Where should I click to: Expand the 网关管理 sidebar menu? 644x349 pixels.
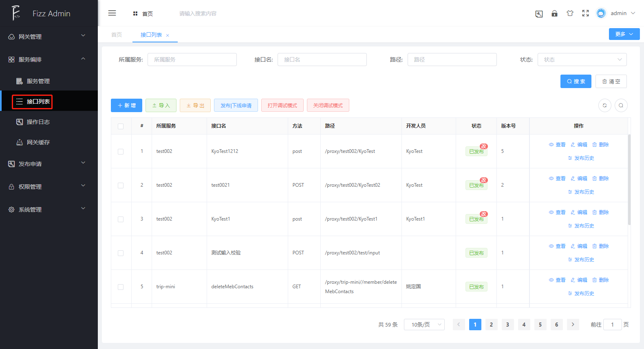click(49, 37)
